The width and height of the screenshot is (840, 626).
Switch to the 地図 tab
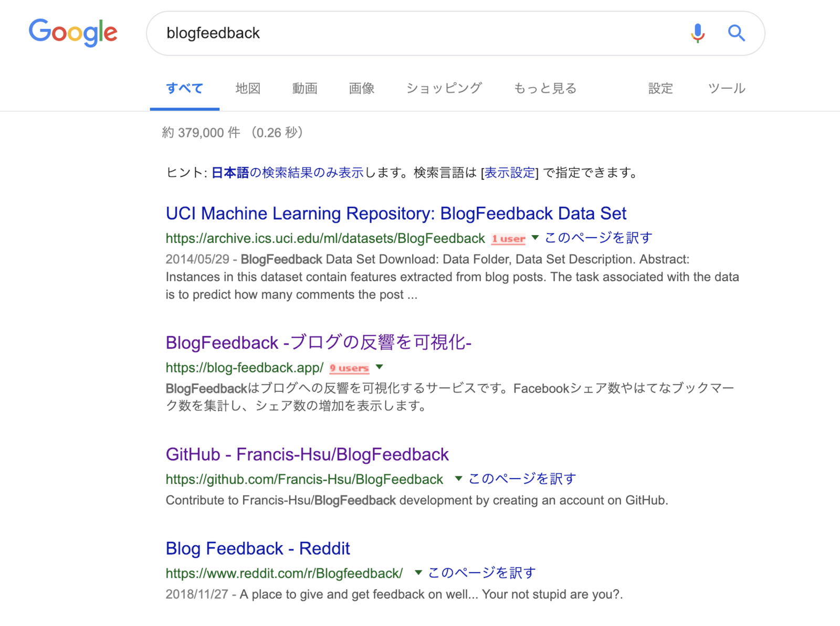(x=248, y=88)
